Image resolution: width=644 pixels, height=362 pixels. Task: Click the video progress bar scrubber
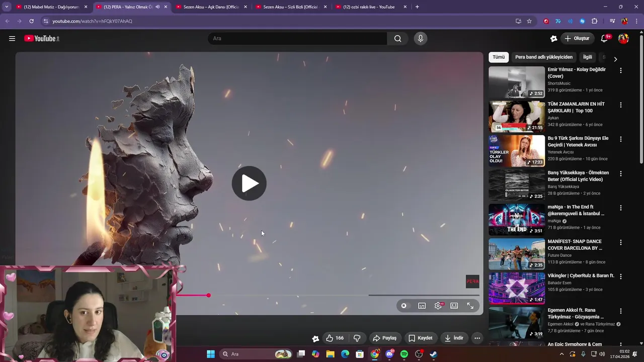(x=208, y=295)
